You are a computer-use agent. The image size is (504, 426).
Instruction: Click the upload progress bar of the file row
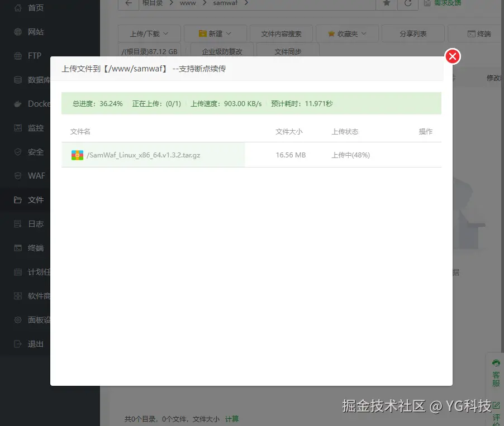click(x=153, y=155)
